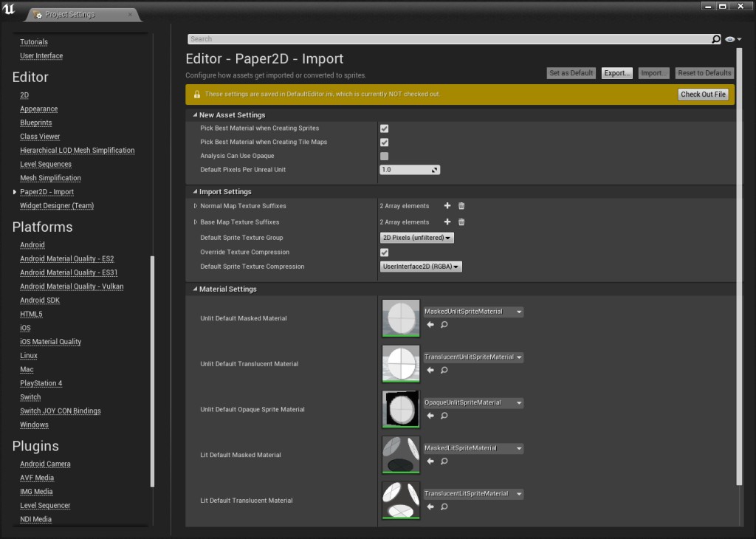Click the lock icon in the yellow warning banner
756x539 pixels.
click(x=196, y=95)
